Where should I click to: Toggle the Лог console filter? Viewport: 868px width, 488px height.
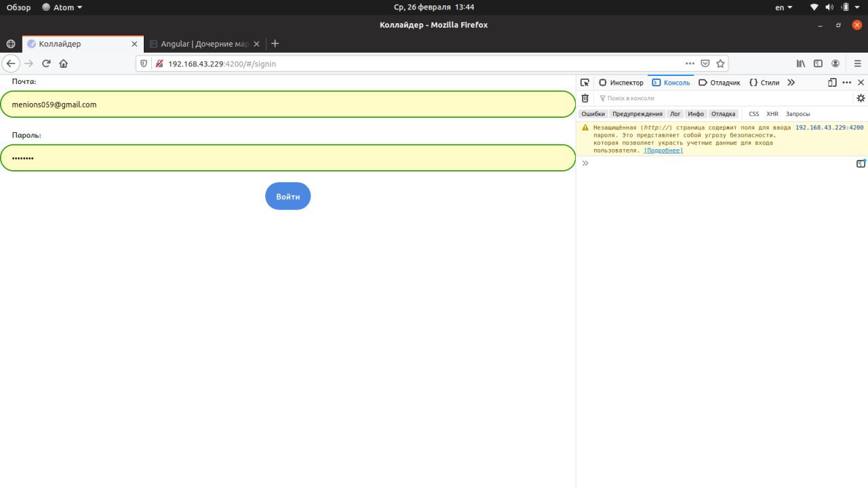coord(675,114)
